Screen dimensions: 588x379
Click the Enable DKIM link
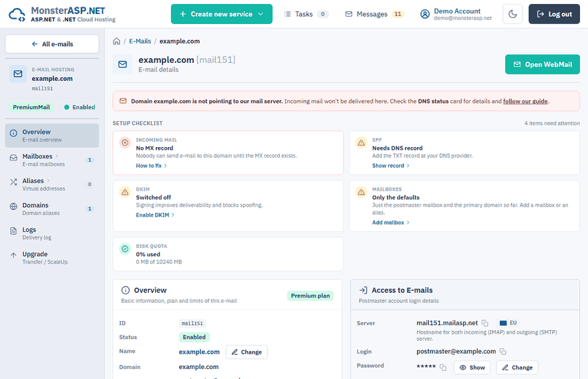pyautogui.click(x=155, y=215)
